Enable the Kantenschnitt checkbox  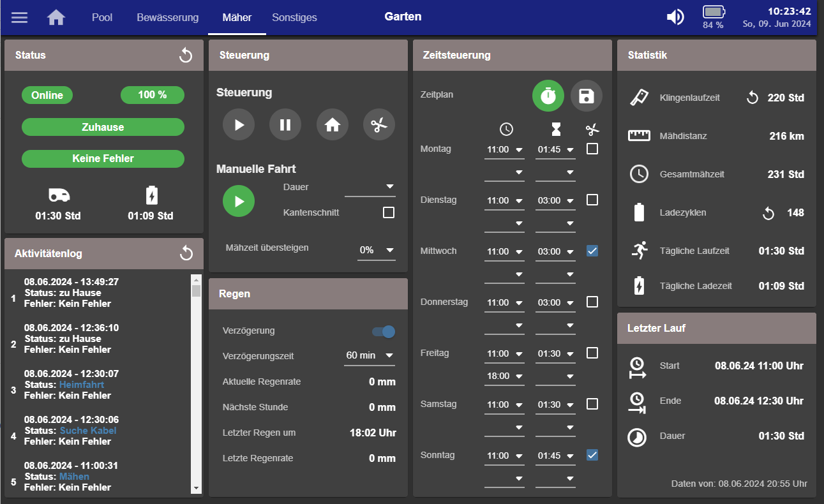[389, 212]
